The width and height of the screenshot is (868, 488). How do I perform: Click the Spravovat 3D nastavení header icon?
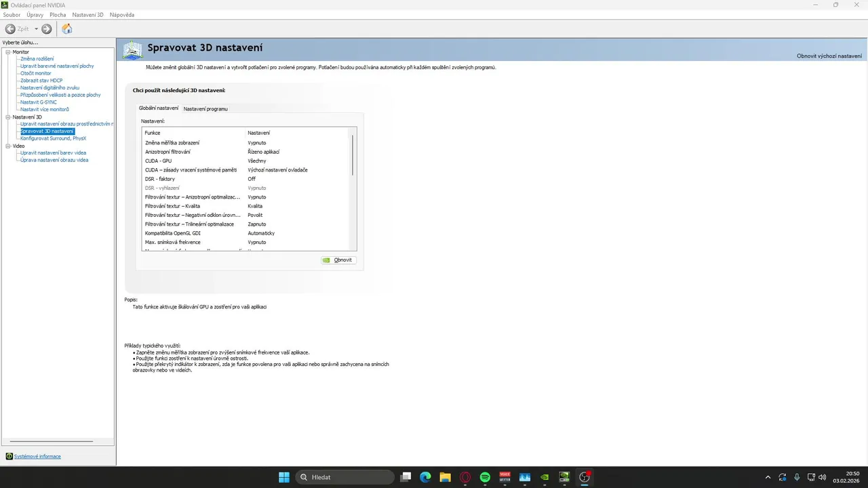[132, 49]
